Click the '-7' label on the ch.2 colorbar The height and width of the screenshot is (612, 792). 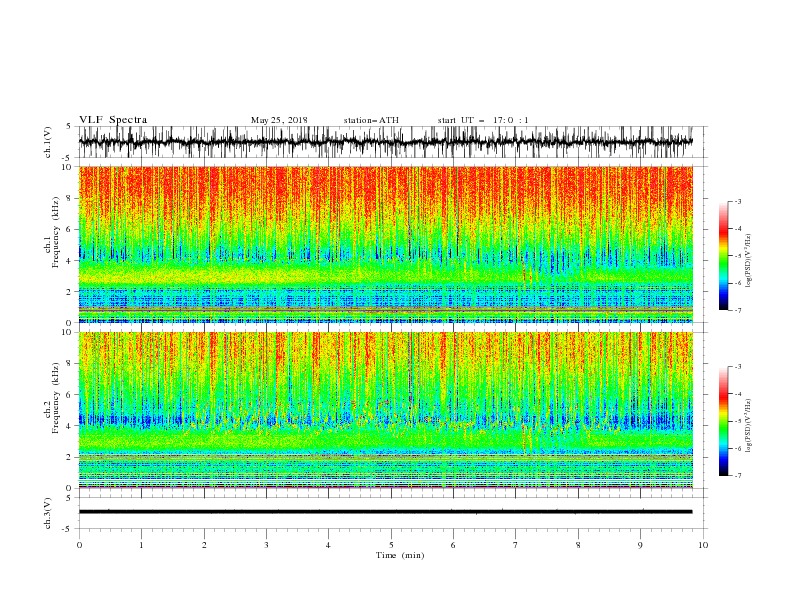738,475
